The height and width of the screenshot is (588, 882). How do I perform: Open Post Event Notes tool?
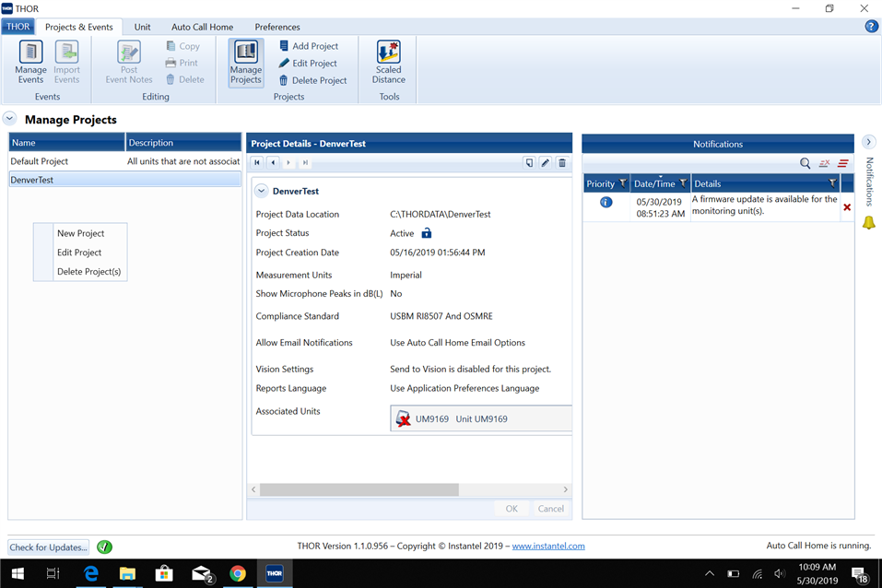pos(129,63)
